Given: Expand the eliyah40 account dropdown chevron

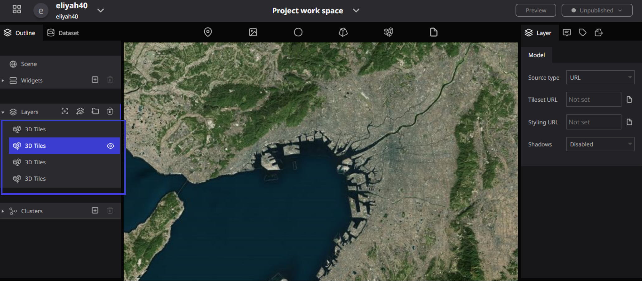Looking at the screenshot, I should click(100, 10).
